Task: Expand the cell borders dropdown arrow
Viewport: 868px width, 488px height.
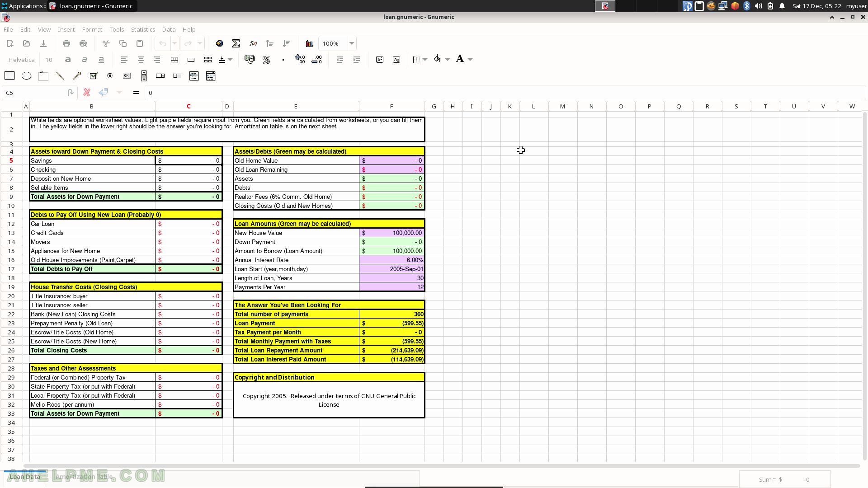Action: click(425, 60)
